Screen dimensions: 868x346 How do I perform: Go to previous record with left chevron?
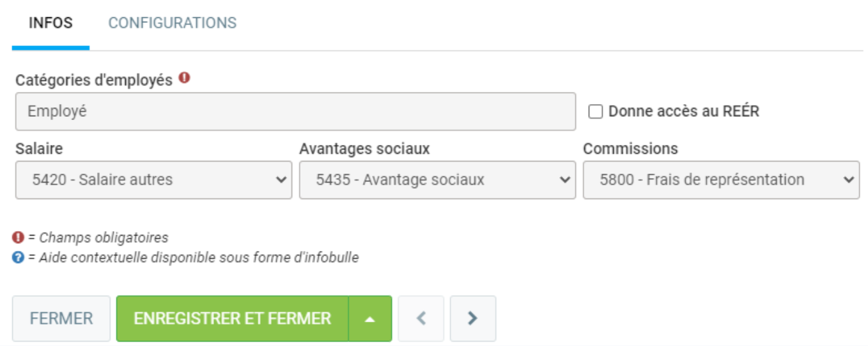pos(421,319)
